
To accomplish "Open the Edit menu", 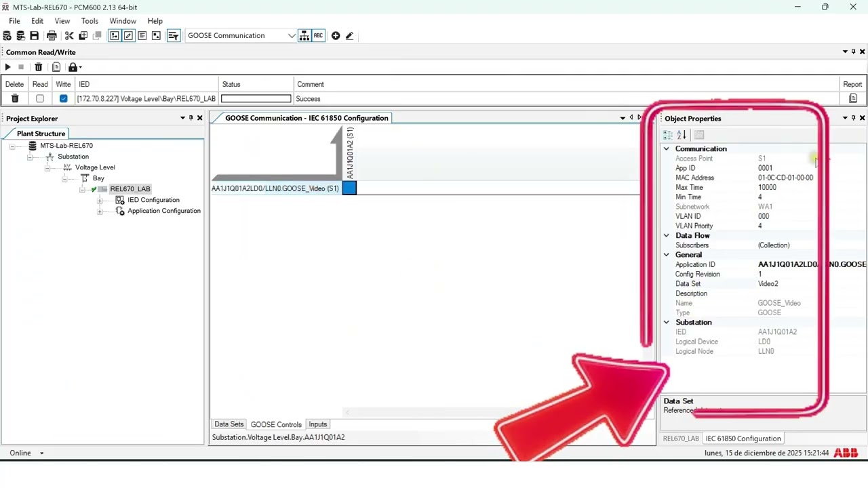I will 37,22.
